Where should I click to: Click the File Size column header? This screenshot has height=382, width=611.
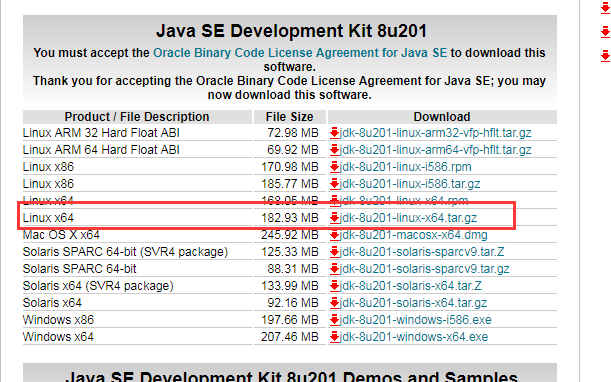pyautogui.click(x=290, y=117)
